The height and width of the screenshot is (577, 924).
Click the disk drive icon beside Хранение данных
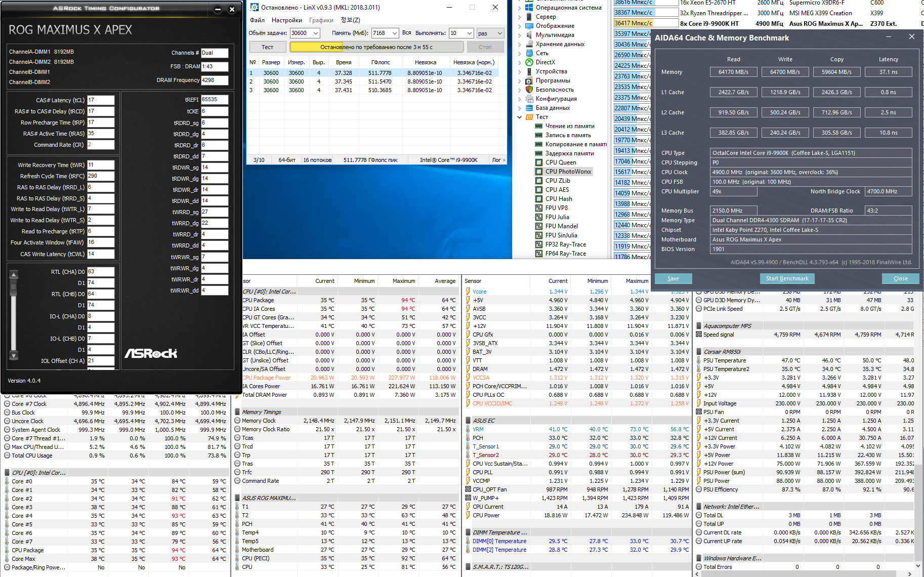coord(529,44)
